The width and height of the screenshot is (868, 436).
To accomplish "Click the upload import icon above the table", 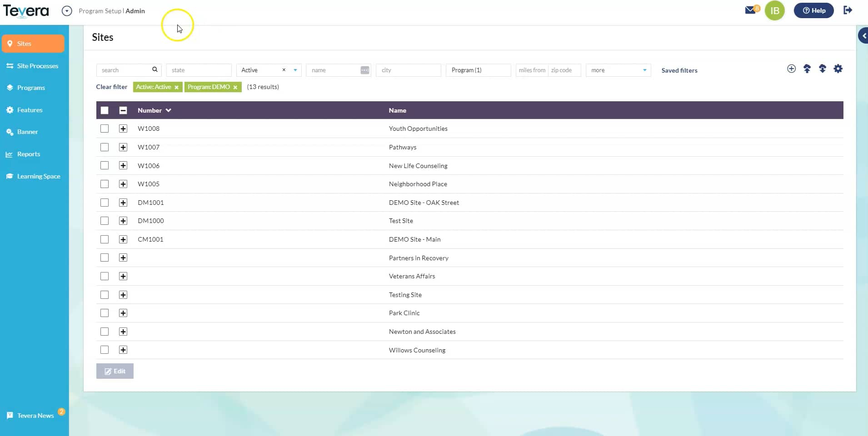I will [x=807, y=69].
